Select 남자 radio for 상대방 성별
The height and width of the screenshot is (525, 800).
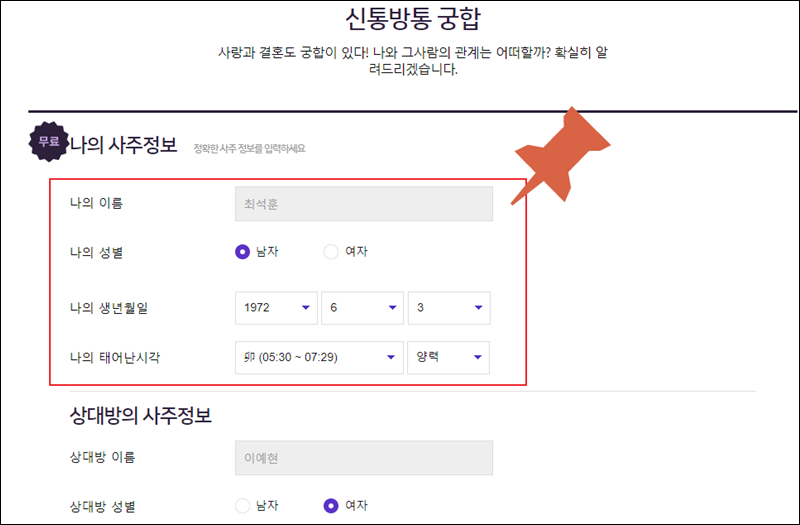pos(242,506)
